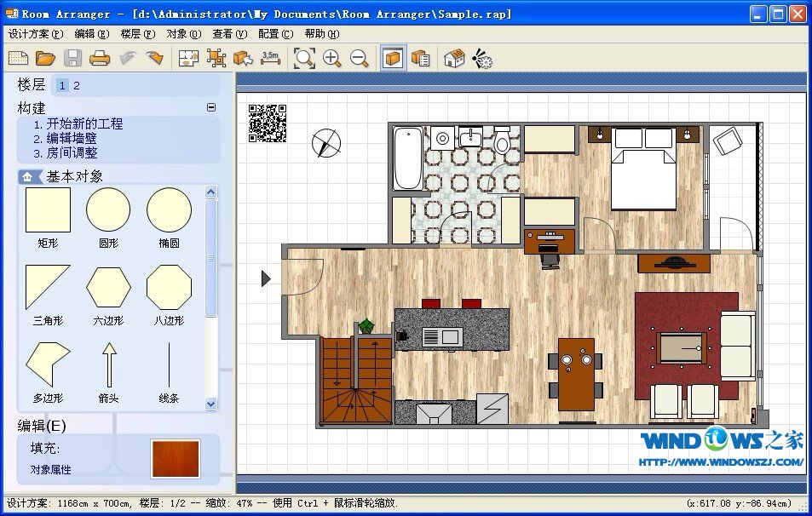Zoom in with the plus magnifier

[x=332, y=58]
